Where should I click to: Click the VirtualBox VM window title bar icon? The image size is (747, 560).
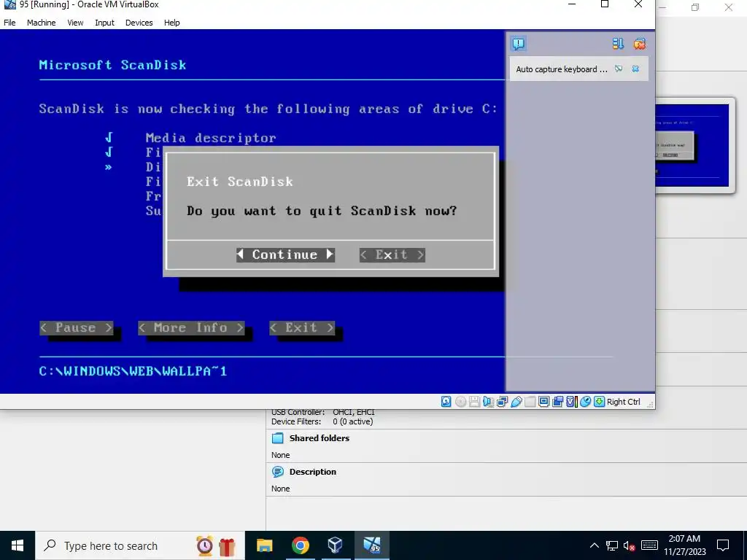[9, 5]
